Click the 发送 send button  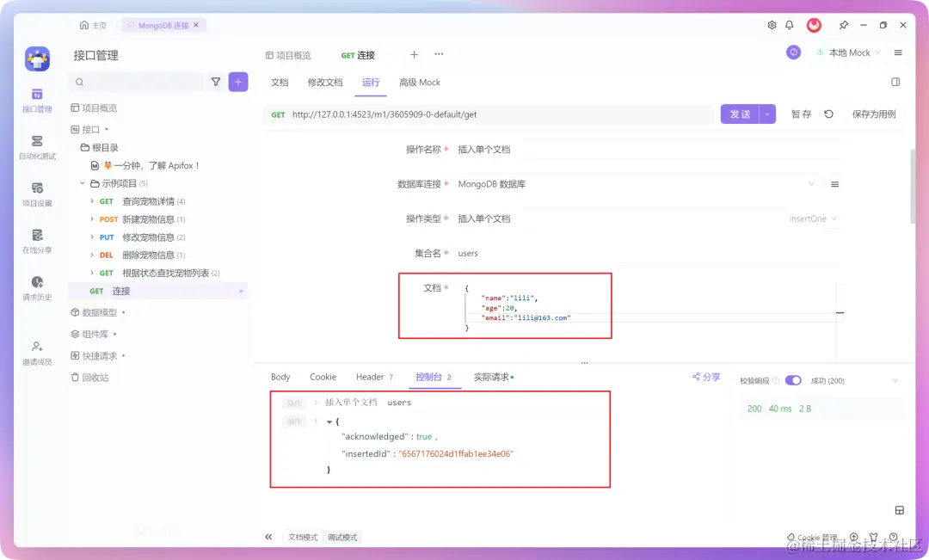(741, 113)
